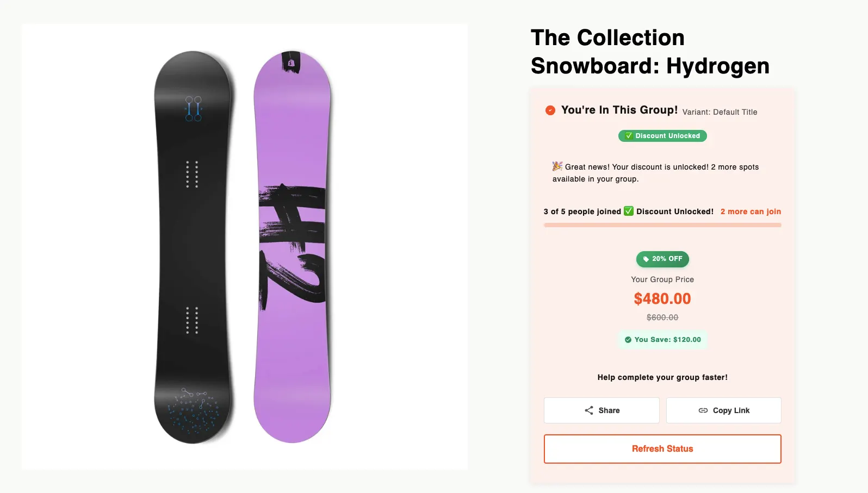Expand the Variant: Default Title selector
This screenshot has width=868, height=493.
point(719,112)
